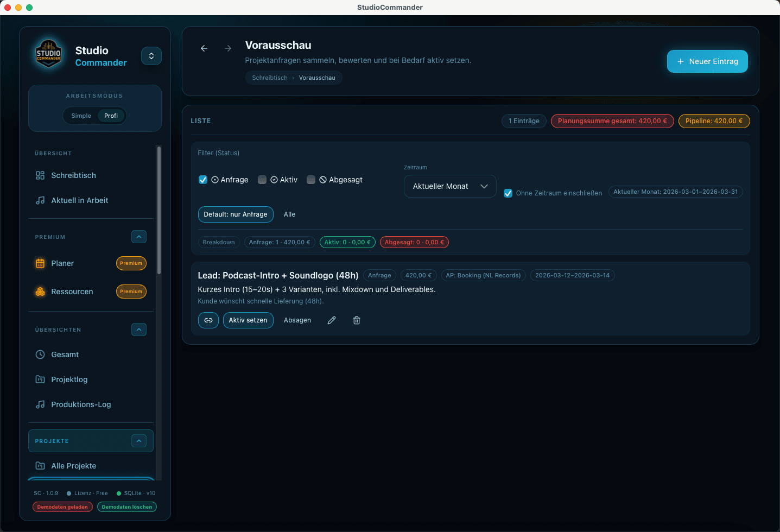Click the forward arrow navigation icon

coord(228,48)
